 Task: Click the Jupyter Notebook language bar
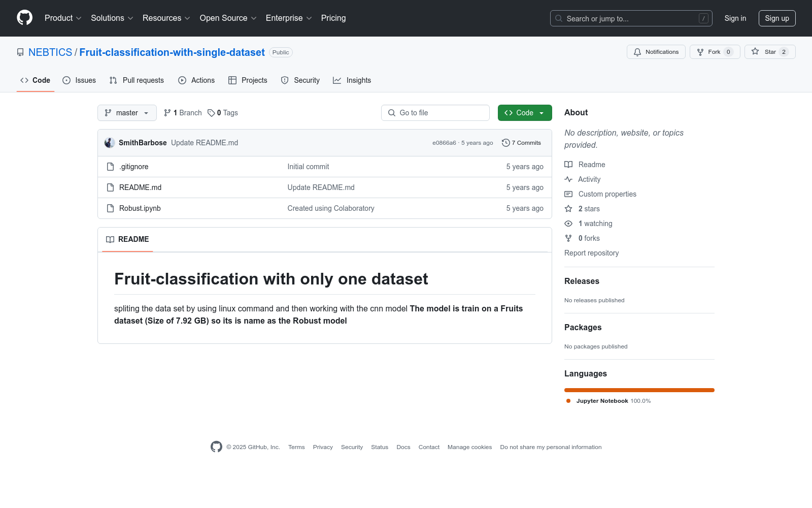click(x=639, y=390)
